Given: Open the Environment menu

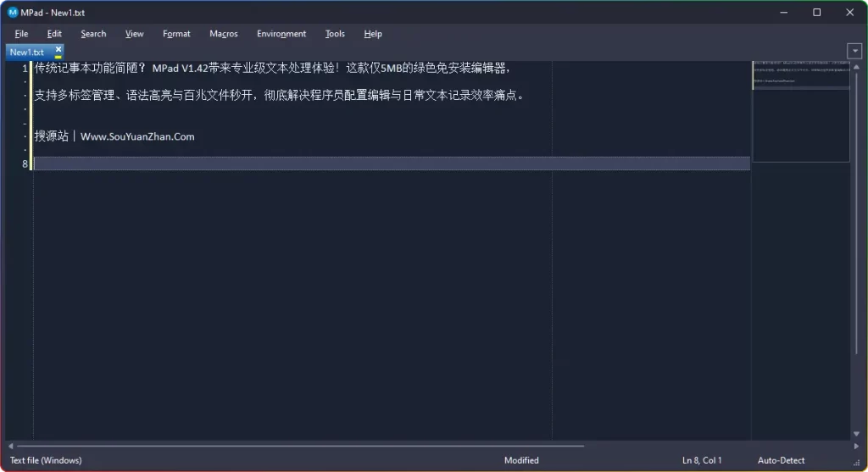Looking at the screenshot, I should (x=281, y=34).
